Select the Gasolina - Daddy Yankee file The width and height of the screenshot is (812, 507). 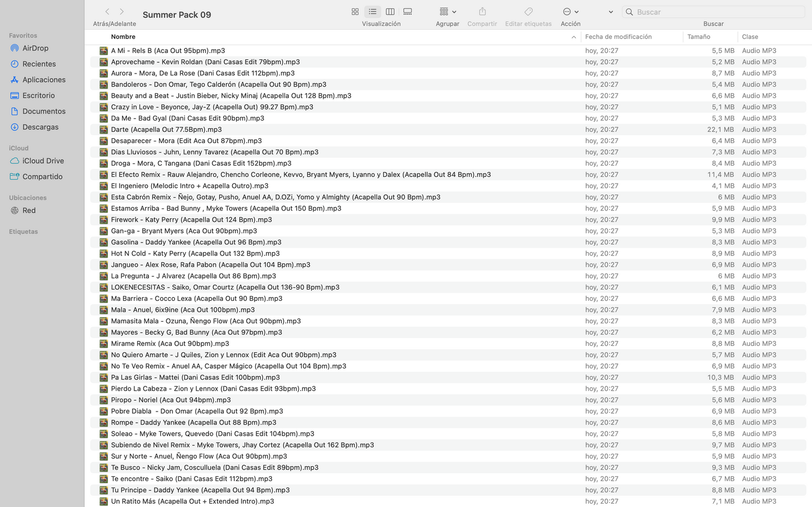tap(196, 242)
